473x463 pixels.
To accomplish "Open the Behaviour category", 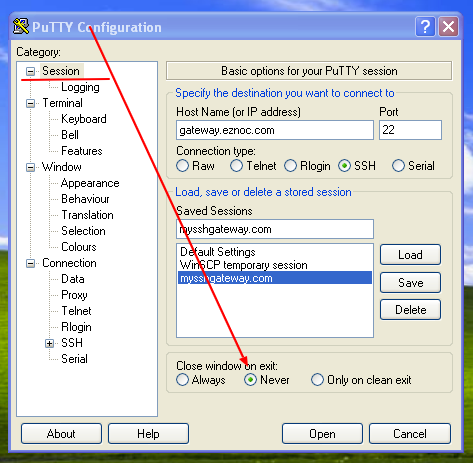I will coord(85,199).
